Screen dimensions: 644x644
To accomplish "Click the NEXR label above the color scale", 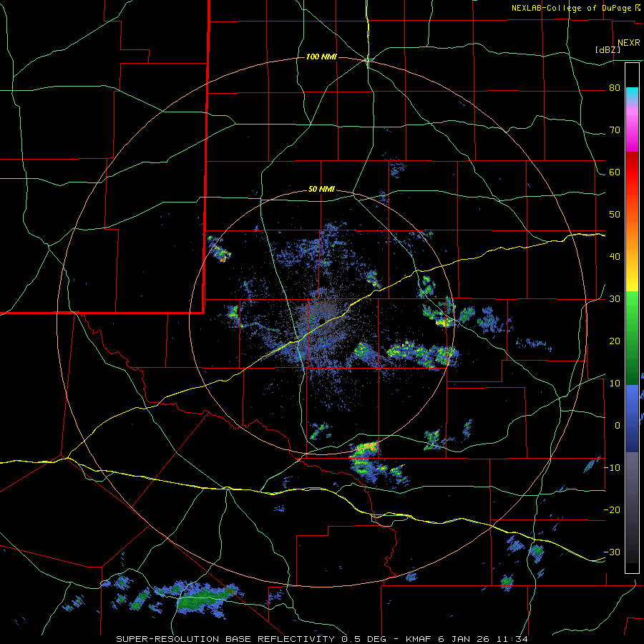I will coord(629,43).
